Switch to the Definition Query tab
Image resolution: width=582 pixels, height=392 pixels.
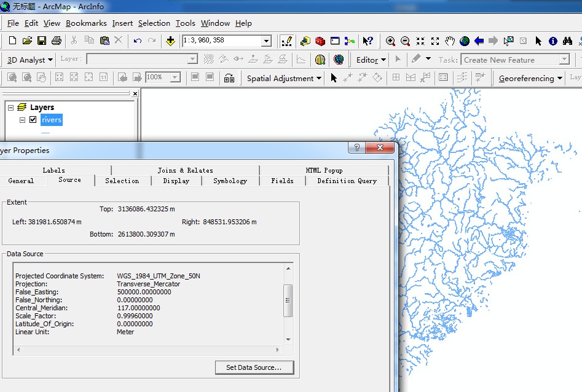click(x=347, y=181)
